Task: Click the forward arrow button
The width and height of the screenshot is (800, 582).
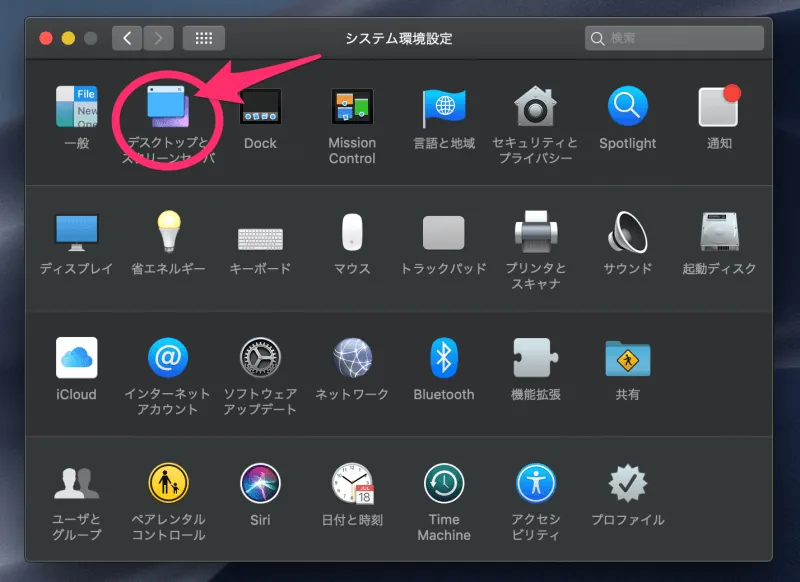Action: (x=158, y=38)
